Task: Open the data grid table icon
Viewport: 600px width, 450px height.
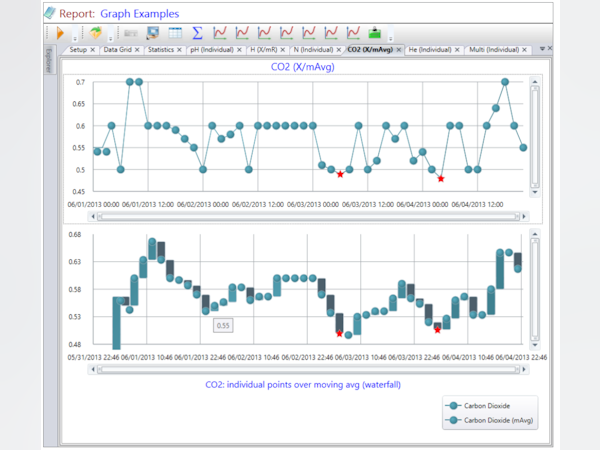Action: click(175, 33)
